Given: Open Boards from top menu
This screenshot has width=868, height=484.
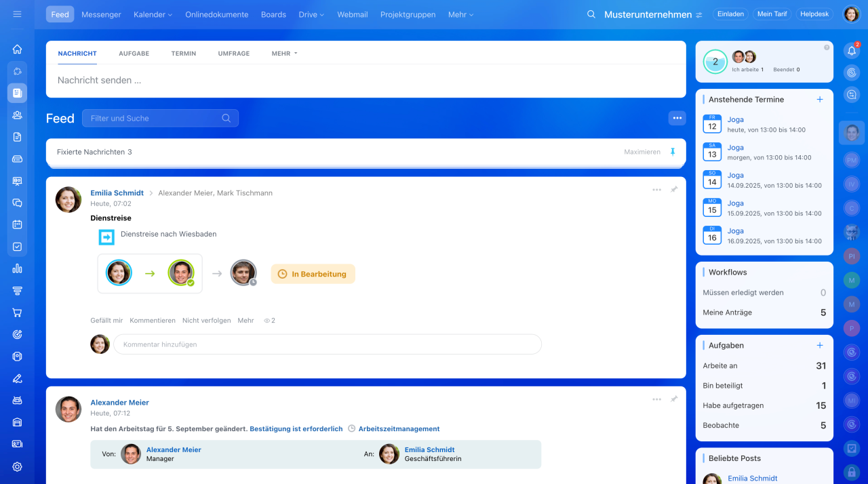Looking at the screenshot, I should point(273,14).
